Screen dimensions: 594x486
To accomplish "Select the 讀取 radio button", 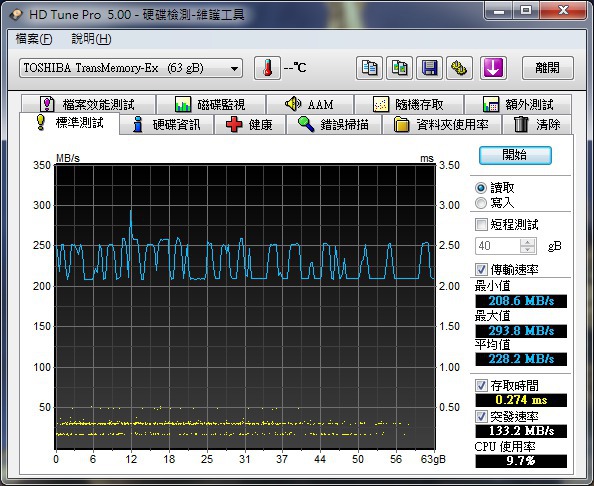I will pyautogui.click(x=481, y=188).
